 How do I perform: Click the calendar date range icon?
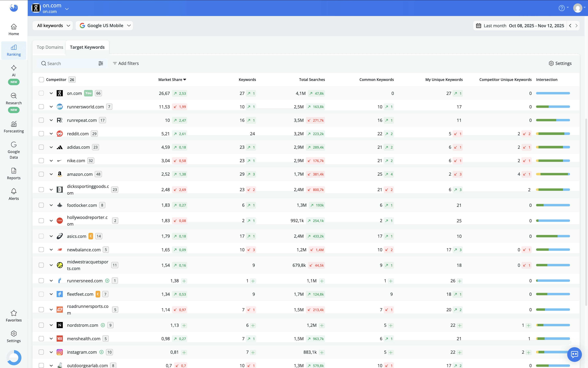click(478, 26)
